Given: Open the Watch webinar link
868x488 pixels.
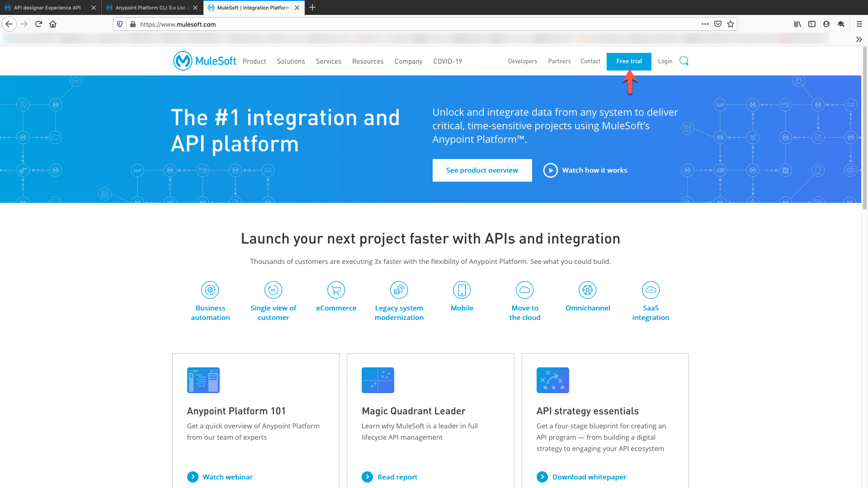Looking at the screenshot, I should [227, 477].
